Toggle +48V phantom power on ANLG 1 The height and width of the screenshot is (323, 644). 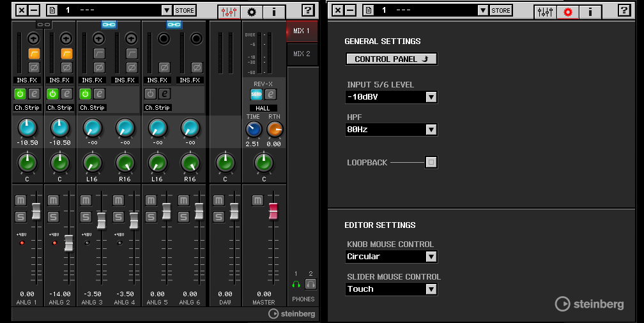coord(22,243)
